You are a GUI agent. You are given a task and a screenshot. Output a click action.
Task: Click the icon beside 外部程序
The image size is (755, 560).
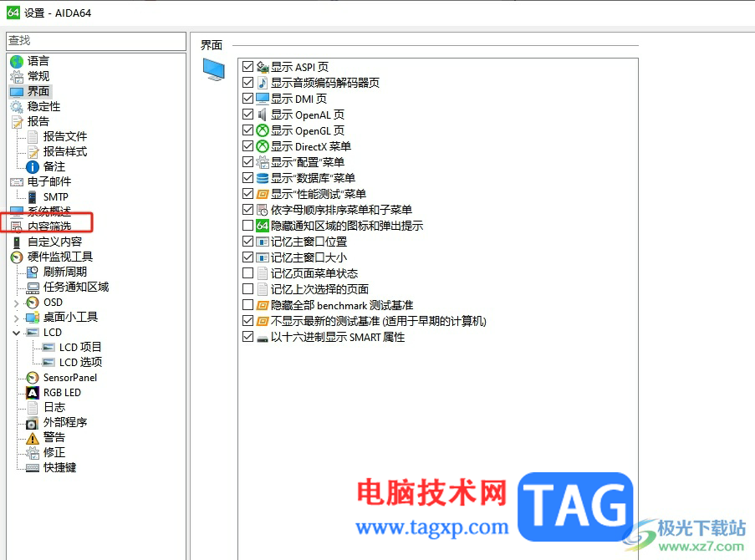[33, 423]
